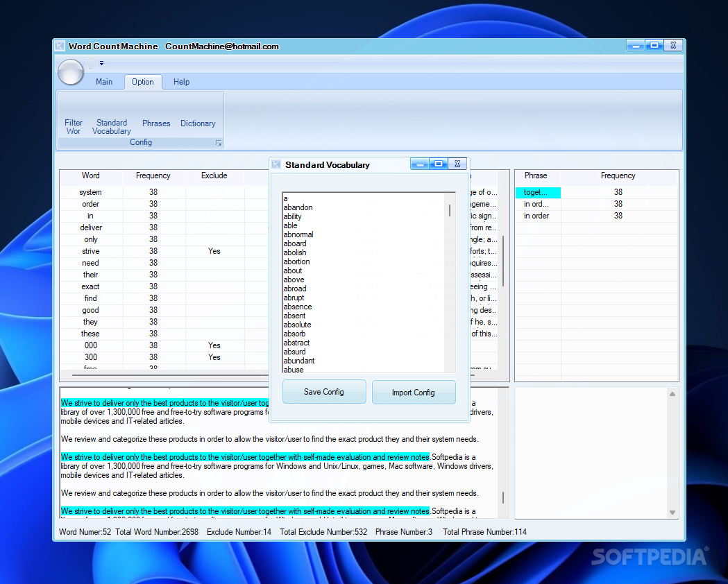The image size is (728, 584).
Task: Click the vocabulary list scrollbar thumb
Action: (450, 211)
